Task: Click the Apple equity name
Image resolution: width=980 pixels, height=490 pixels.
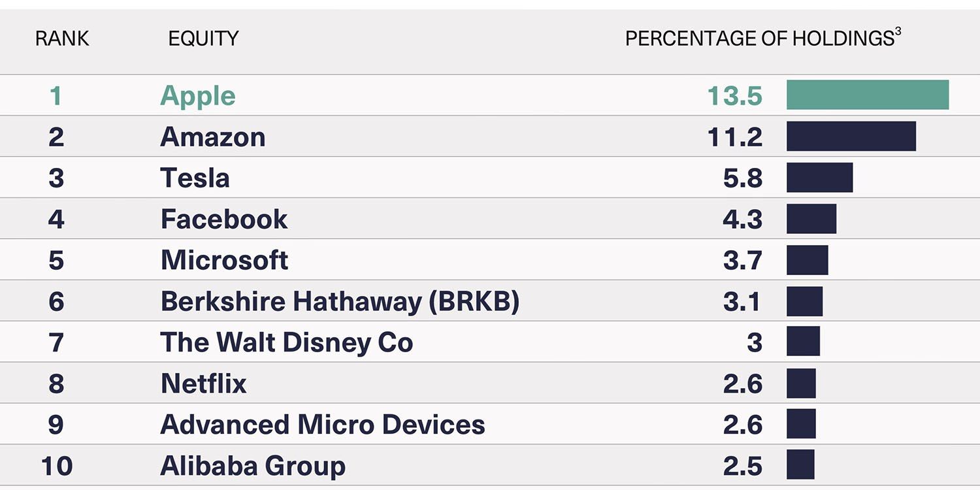Action: tap(198, 96)
